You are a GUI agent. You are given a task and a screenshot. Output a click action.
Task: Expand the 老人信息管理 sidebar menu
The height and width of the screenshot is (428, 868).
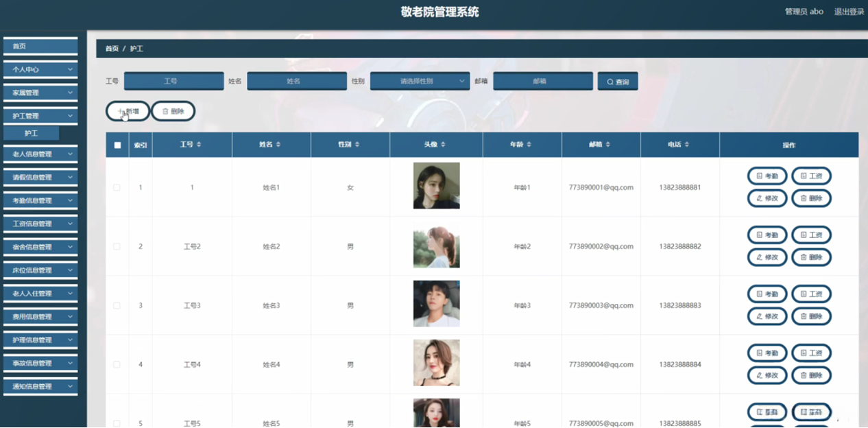(x=40, y=154)
